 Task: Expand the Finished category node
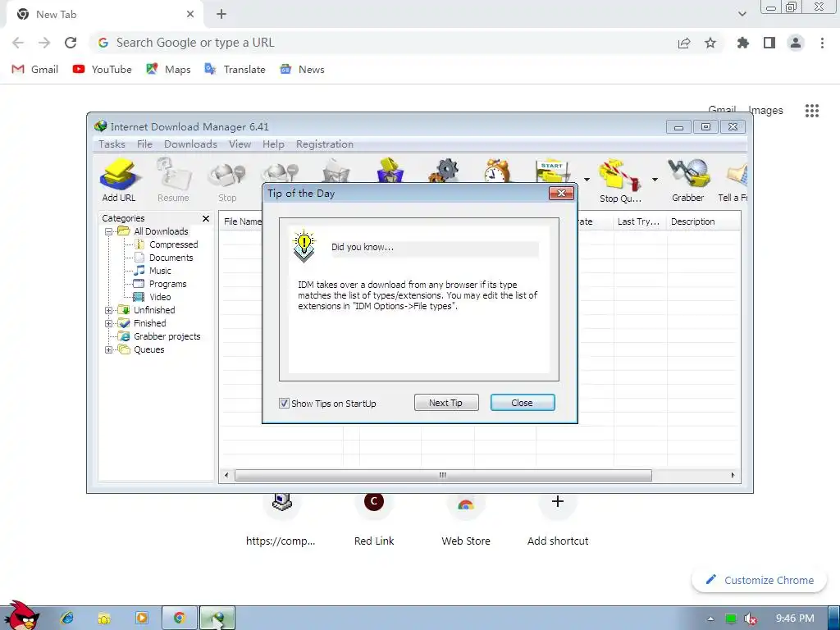pos(109,323)
